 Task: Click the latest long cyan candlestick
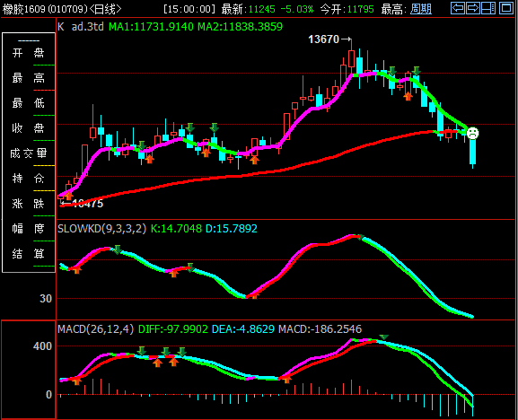point(473,152)
